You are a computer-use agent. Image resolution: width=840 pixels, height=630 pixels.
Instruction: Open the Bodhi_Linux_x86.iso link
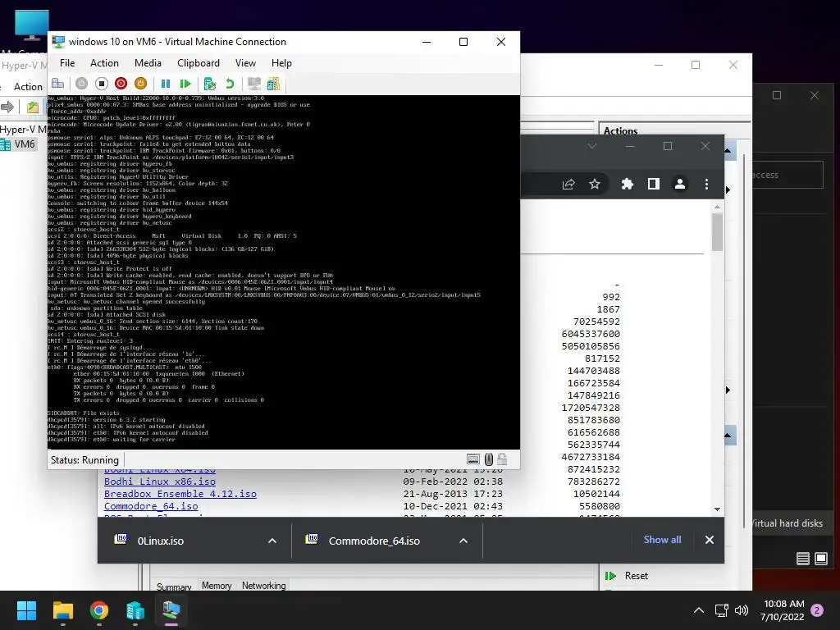[x=160, y=482]
